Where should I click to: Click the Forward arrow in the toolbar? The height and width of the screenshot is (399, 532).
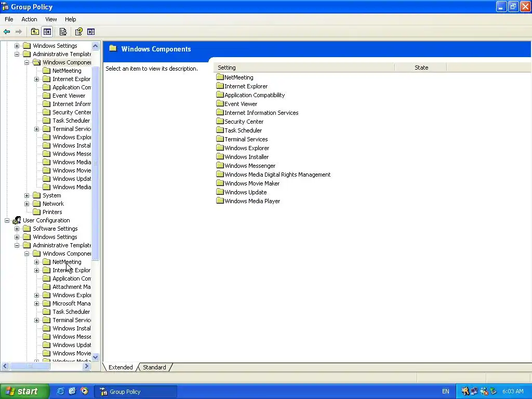pyautogui.click(x=19, y=32)
